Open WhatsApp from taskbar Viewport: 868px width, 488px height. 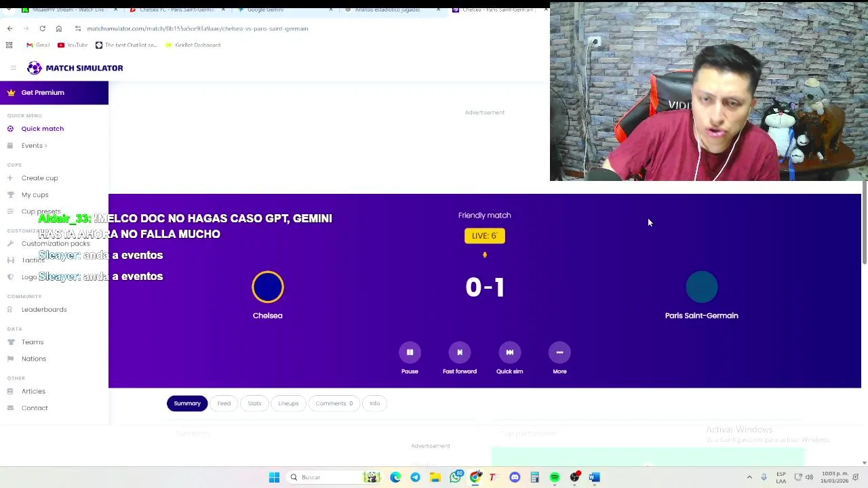(455, 477)
